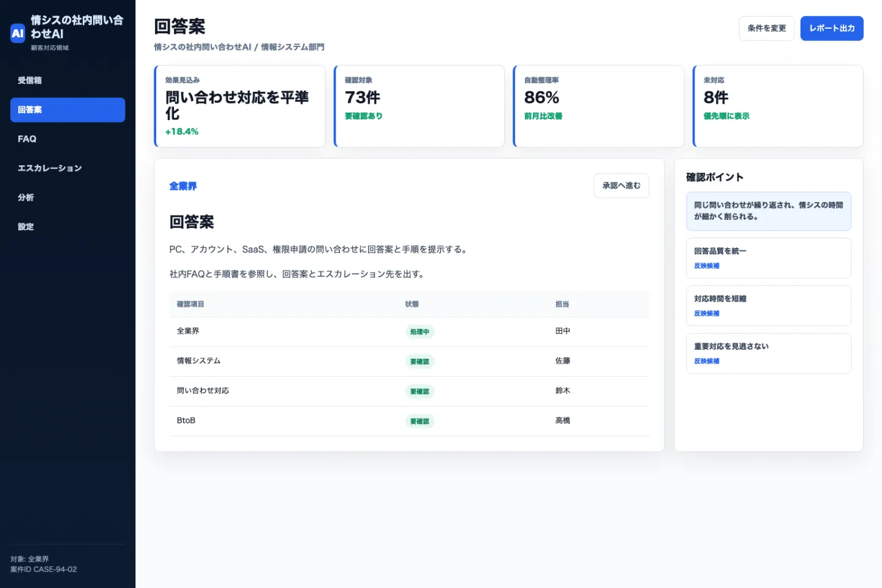Click 反映候補 under 対応時間を短縮
This screenshot has width=882, height=588.
[707, 314]
